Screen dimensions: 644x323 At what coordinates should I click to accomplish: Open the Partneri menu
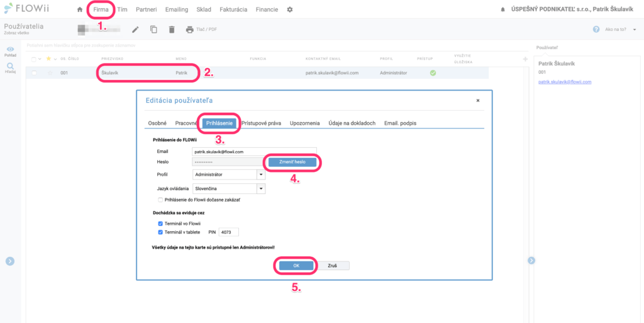(146, 9)
